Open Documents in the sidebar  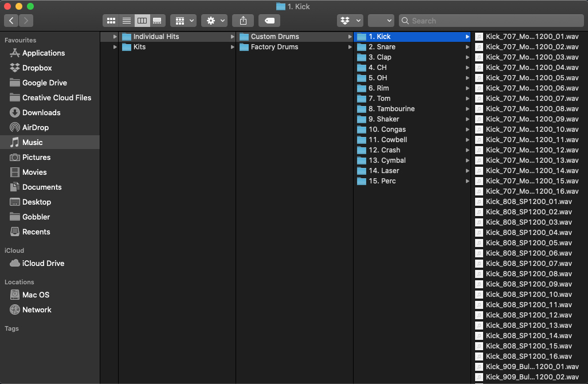click(50, 187)
